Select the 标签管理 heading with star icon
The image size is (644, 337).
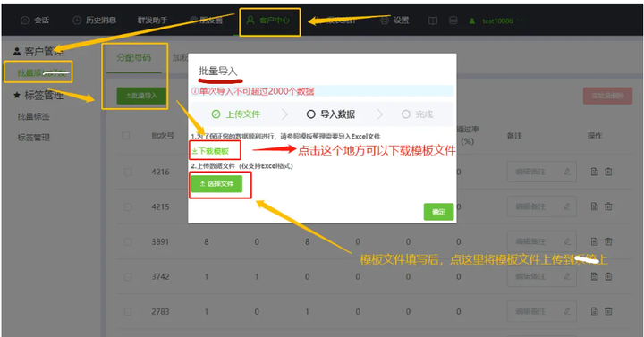(38, 96)
